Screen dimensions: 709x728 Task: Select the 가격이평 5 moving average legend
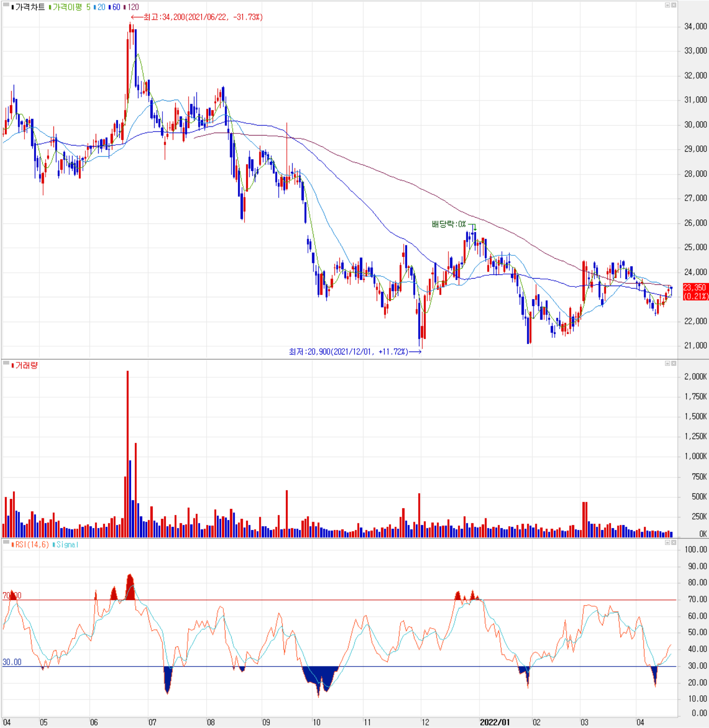70,7
